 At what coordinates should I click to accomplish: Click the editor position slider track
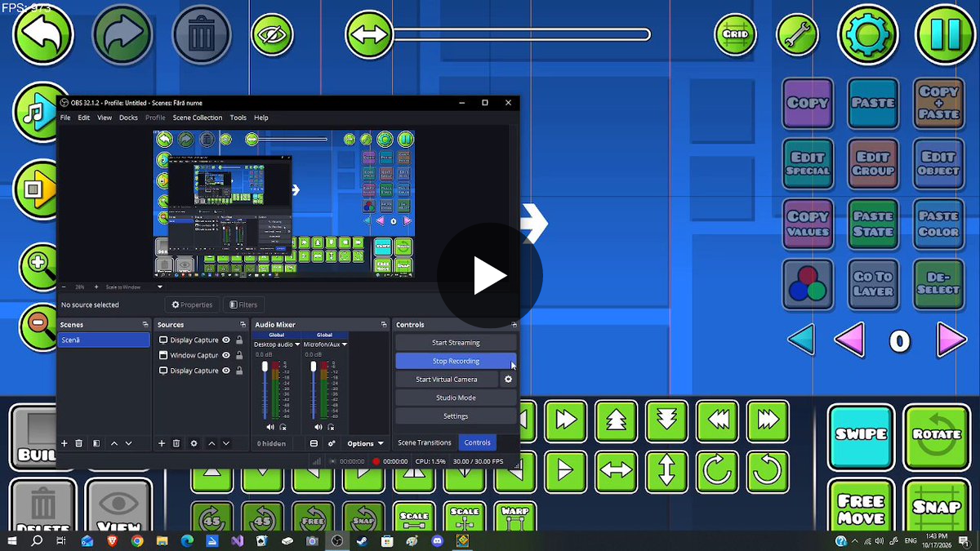point(520,35)
